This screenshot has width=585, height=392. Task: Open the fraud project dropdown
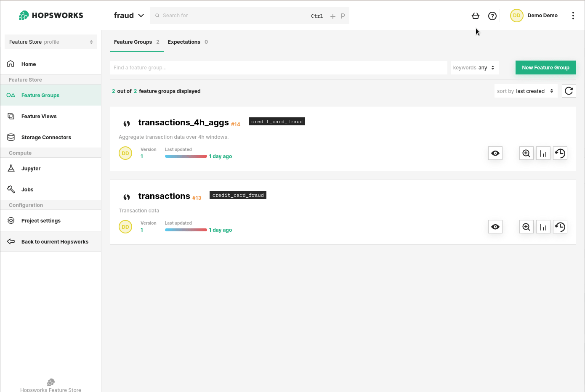[x=128, y=15]
